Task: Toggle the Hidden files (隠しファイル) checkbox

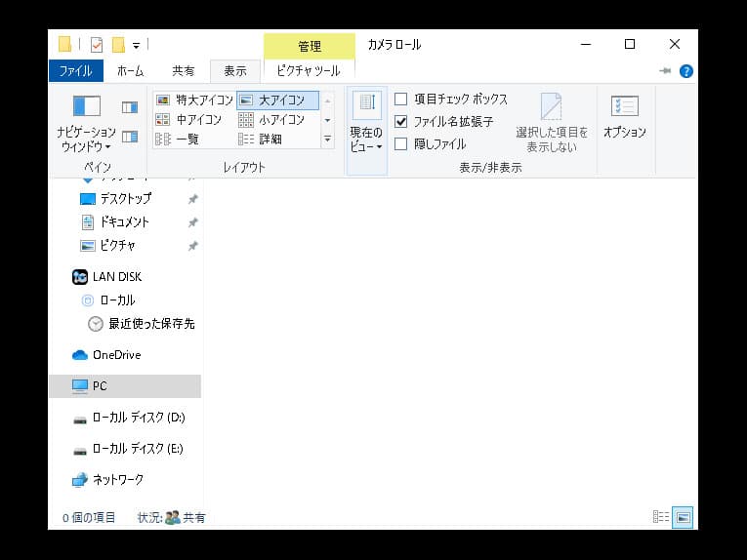Action: (x=401, y=144)
